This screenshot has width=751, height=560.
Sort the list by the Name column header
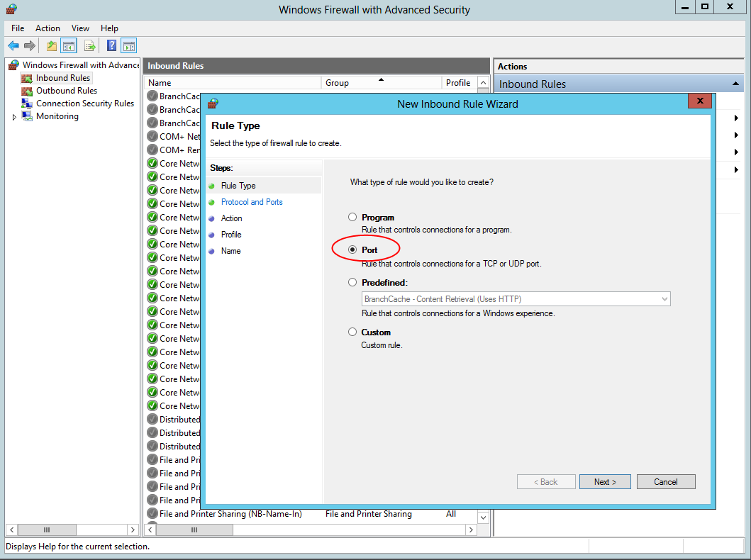[x=233, y=83]
